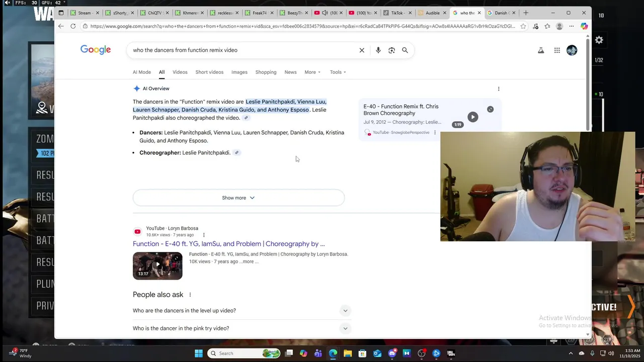
Task: Expand AI Overview with Show more
Action: (x=238, y=198)
